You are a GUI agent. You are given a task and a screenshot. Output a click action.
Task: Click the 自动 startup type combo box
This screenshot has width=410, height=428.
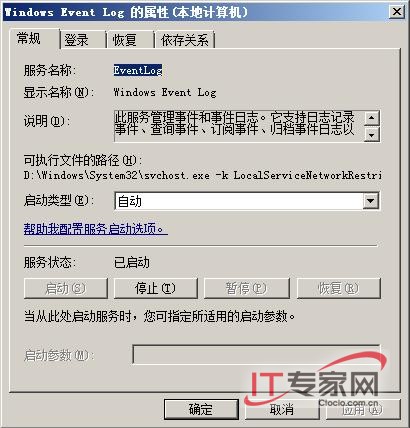(247, 201)
